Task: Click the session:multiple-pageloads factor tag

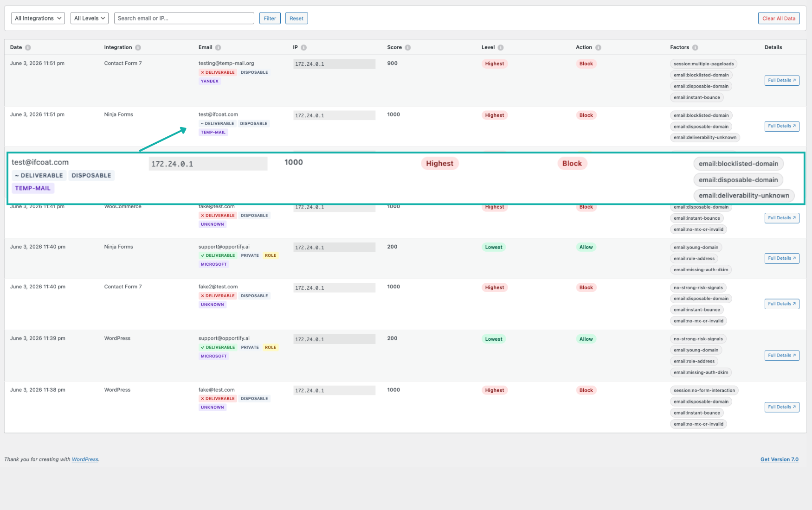Action: point(704,64)
